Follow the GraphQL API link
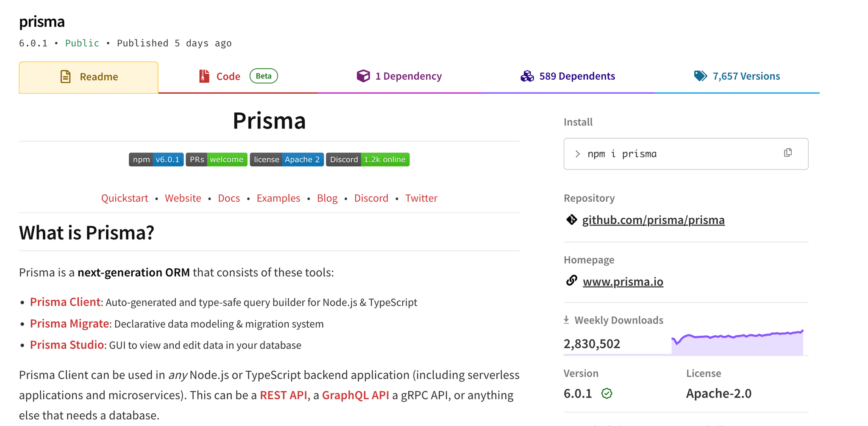Viewport: 868px width, 426px height. point(356,395)
